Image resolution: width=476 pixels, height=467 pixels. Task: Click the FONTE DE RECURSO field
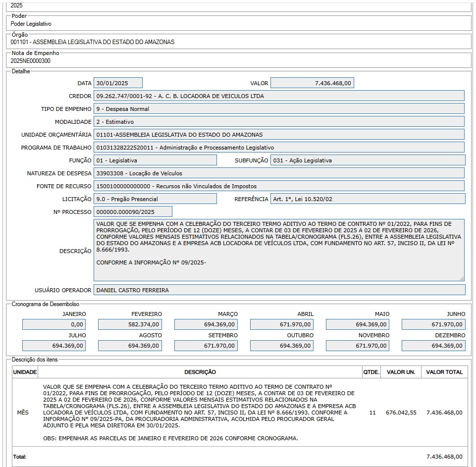tap(278, 186)
